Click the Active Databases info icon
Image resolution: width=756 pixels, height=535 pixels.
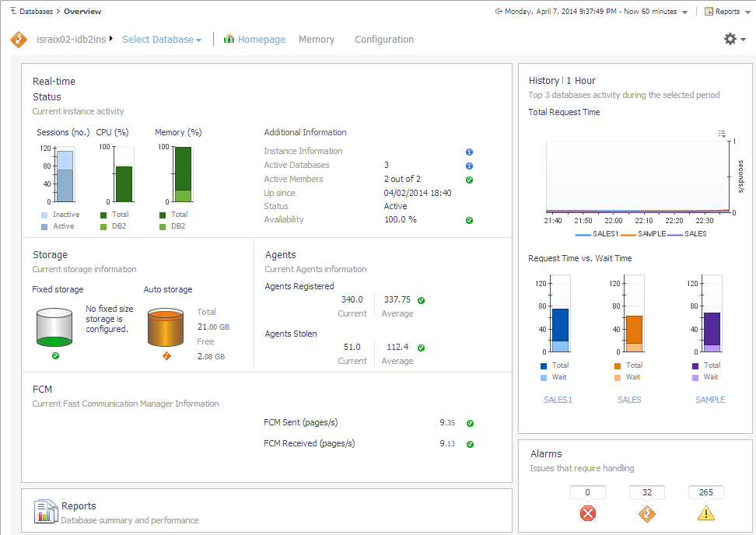tap(469, 166)
